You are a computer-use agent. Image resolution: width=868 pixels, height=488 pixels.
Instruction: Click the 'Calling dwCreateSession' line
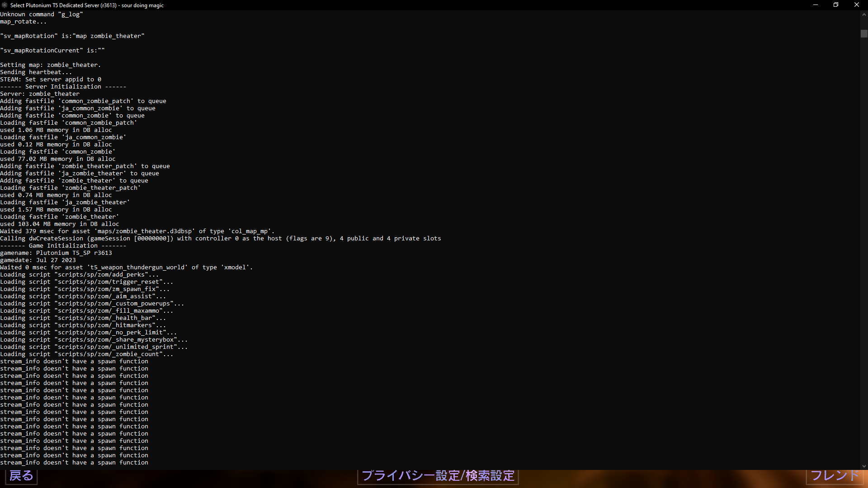tap(221, 239)
